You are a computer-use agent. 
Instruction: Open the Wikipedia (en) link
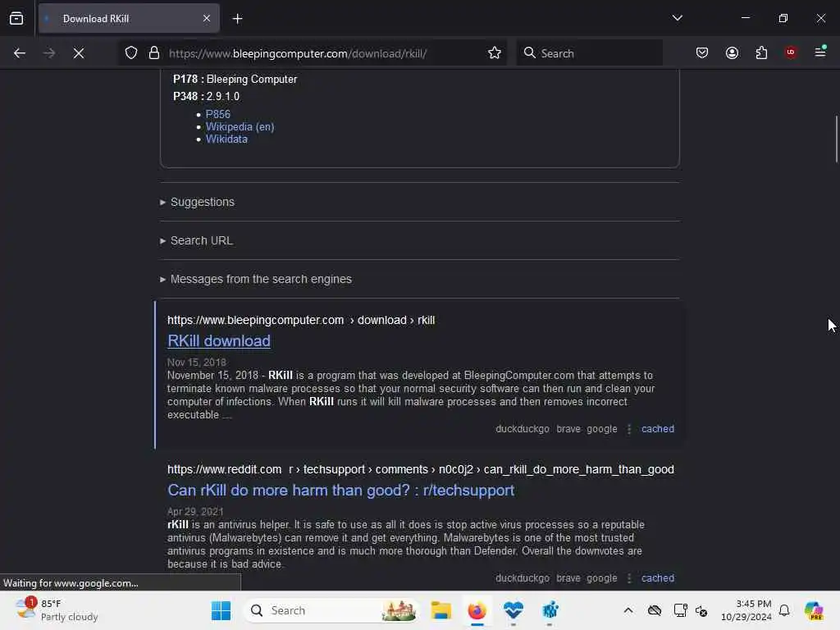(x=240, y=126)
